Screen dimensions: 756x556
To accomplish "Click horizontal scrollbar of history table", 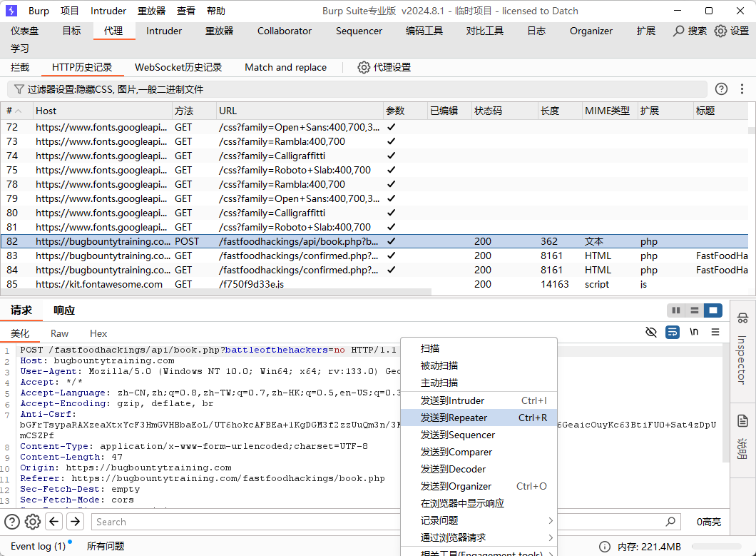I will tap(216, 292).
